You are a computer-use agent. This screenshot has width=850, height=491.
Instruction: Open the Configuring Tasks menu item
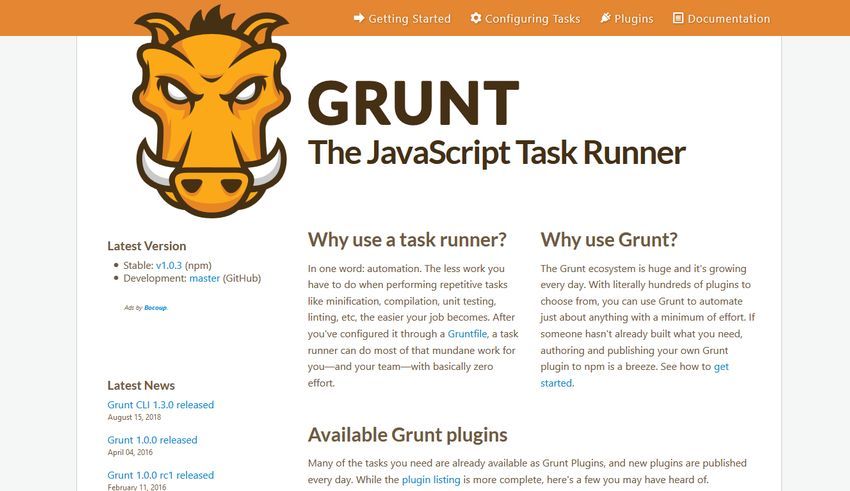point(525,18)
